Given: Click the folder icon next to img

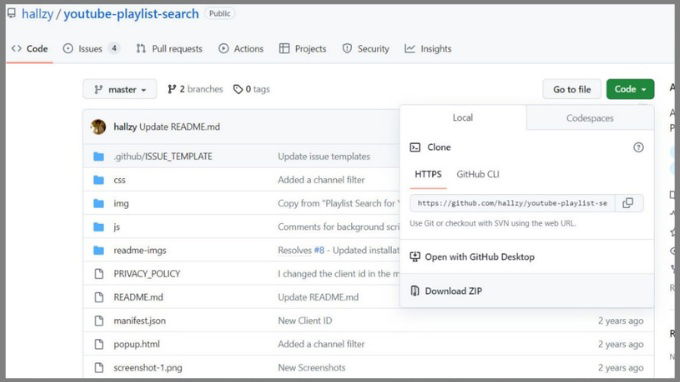Looking at the screenshot, I should coord(99,203).
